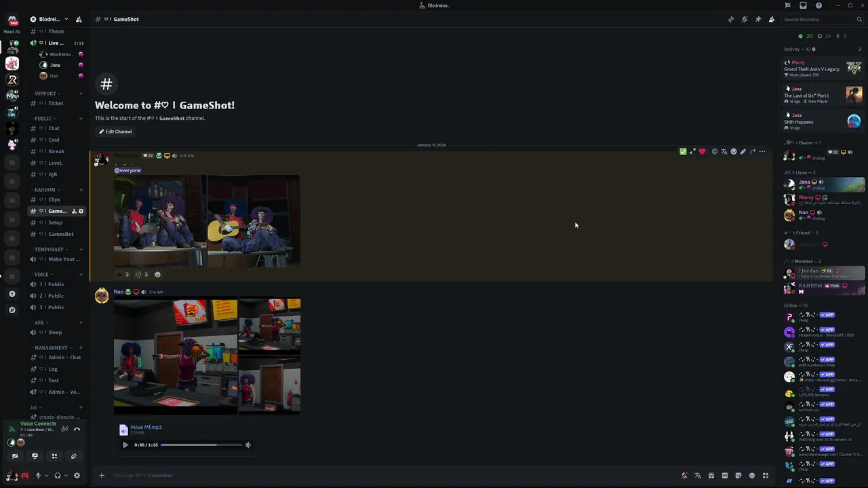Image resolution: width=868 pixels, height=488 pixels.
Task: Collapse the PUBLIC category
Action: click(x=44, y=119)
